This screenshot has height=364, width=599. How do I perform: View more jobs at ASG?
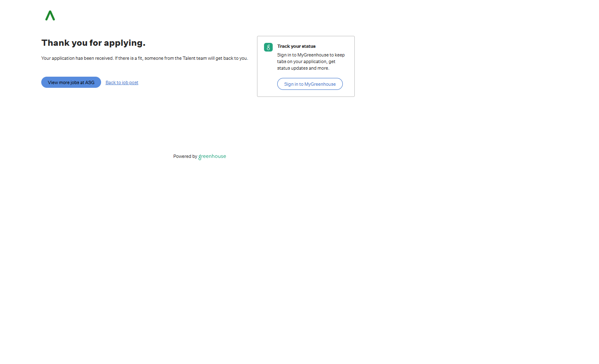[71, 82]
